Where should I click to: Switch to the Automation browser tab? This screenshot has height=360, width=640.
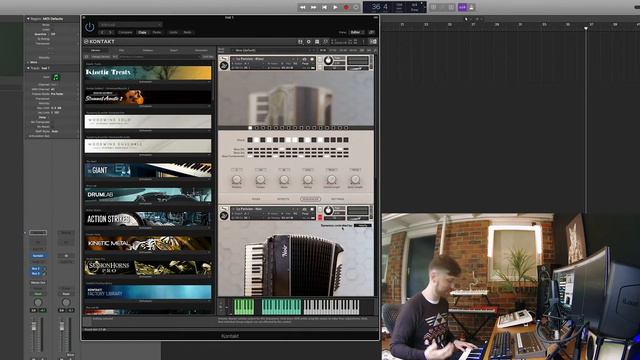tap(201, 51)
